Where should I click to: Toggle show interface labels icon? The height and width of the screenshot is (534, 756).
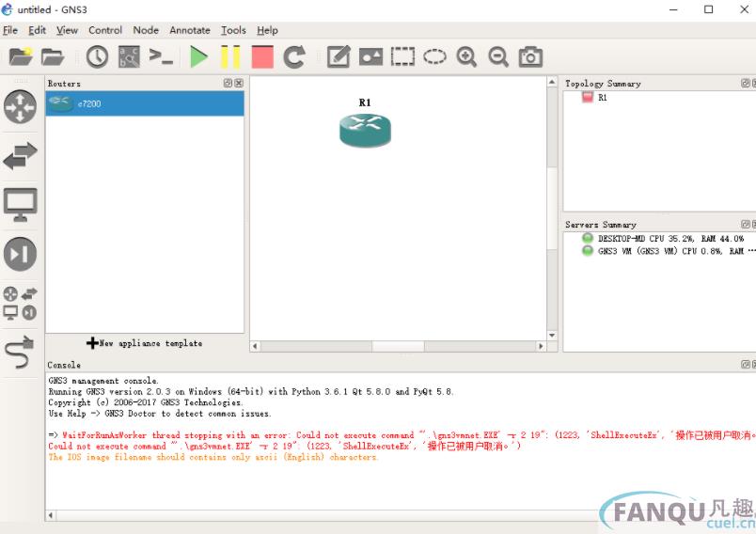click(x=129, y=56)
